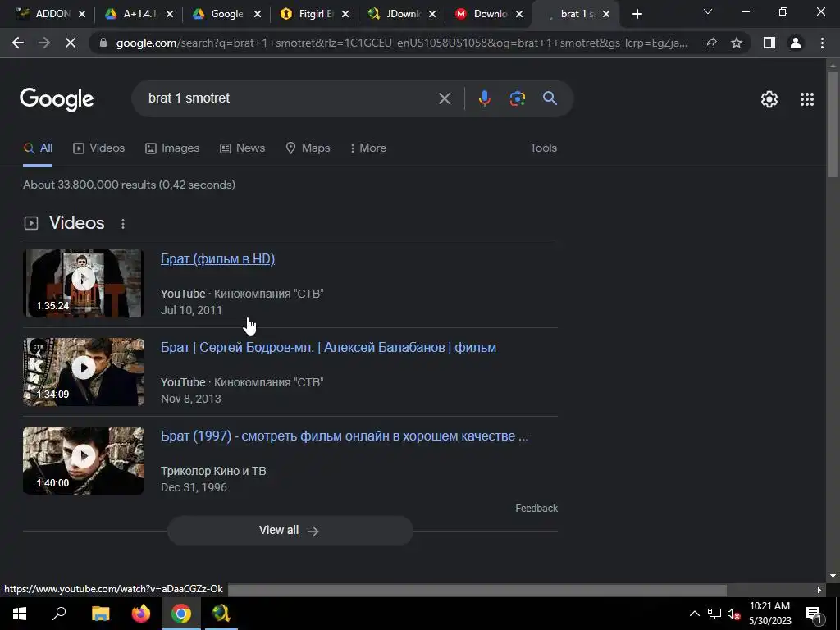This screenshot has width=840, height=630.
Task: Open JDownloader from taskbar
Action: tap(221, 614)
